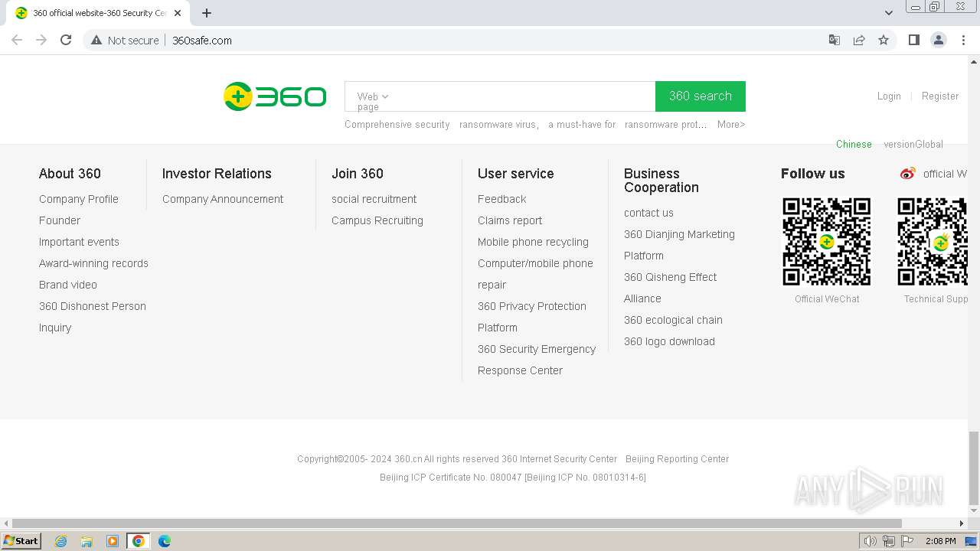This screenshot has width=980, height=551.
Task: Toggle the browser side panel
Action: [913, 40]
